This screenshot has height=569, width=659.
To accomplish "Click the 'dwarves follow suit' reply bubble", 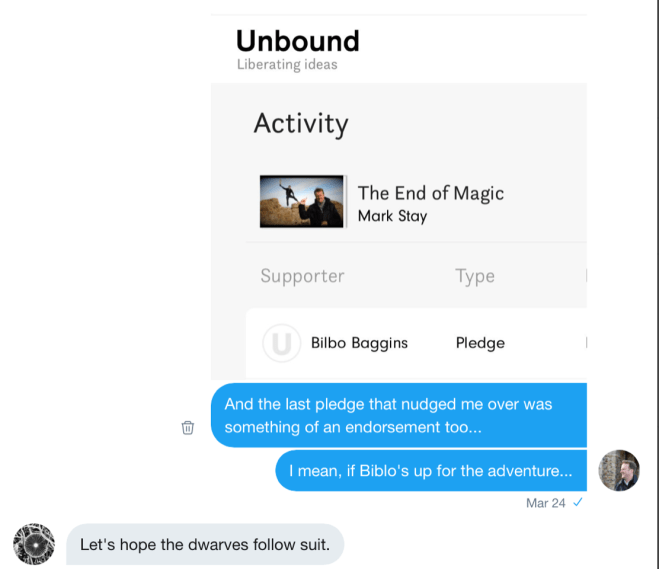I will pyautogui.click(x=205, y=544).
